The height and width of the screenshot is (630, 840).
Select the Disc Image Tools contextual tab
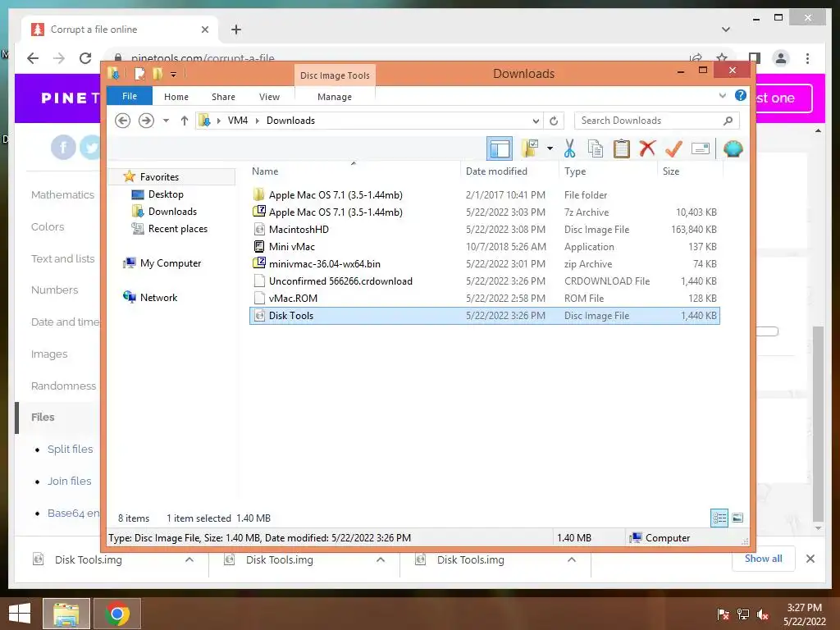click(x=335, y=75)
